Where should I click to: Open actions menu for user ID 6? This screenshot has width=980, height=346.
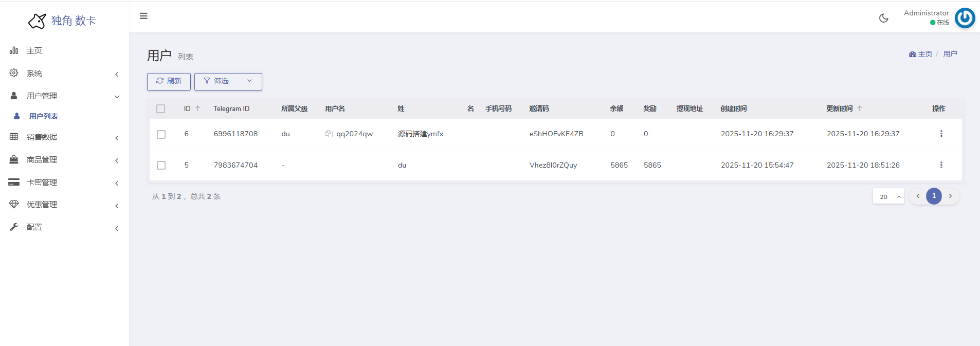click(941, 134)
